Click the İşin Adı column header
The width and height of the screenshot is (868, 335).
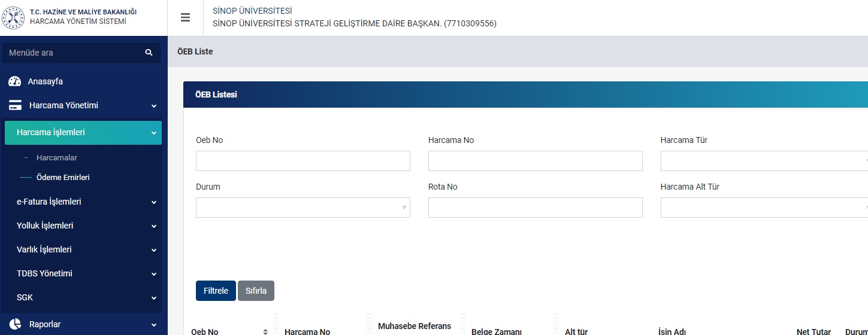672,331
